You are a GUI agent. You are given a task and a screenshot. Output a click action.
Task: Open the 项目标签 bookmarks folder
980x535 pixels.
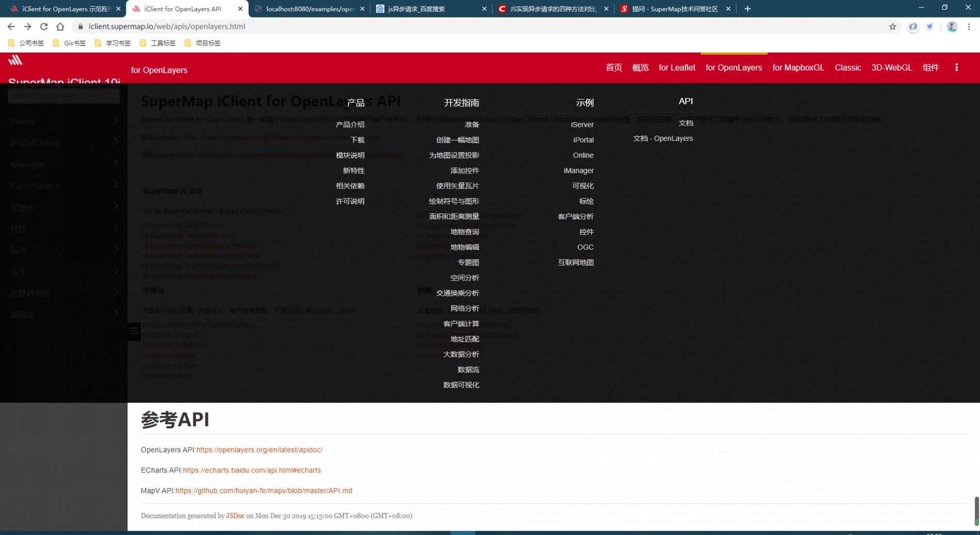click(x=203, y=43)
